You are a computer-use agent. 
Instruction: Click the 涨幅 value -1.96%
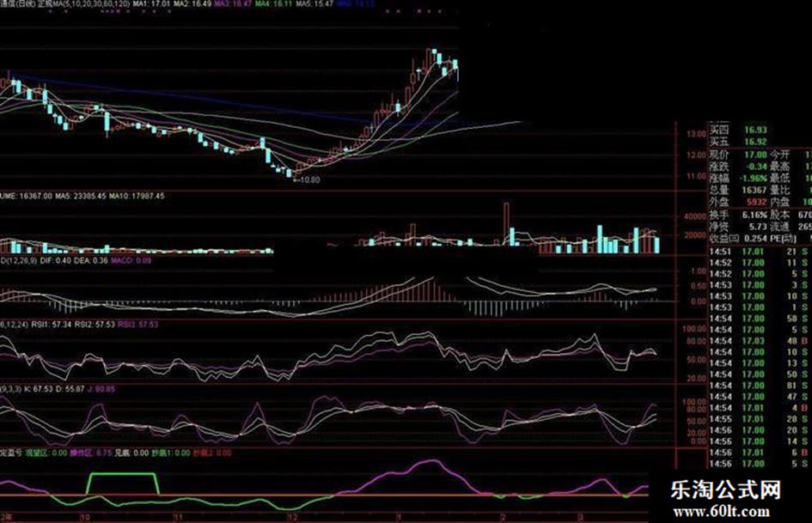tap(753, 178)
